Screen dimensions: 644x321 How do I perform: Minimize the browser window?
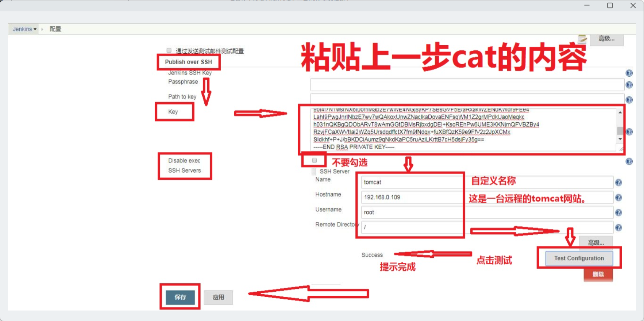[x=586, y=5]
